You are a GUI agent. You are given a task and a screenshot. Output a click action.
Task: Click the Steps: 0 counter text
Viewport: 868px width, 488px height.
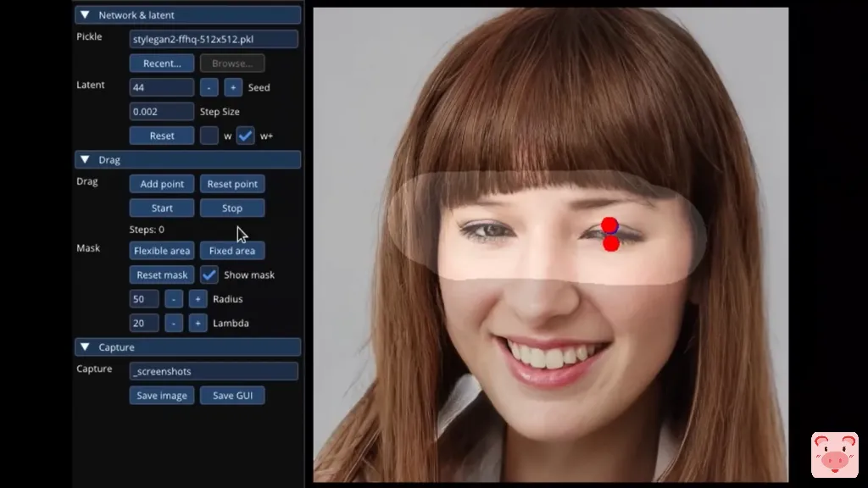click(147, 230)
